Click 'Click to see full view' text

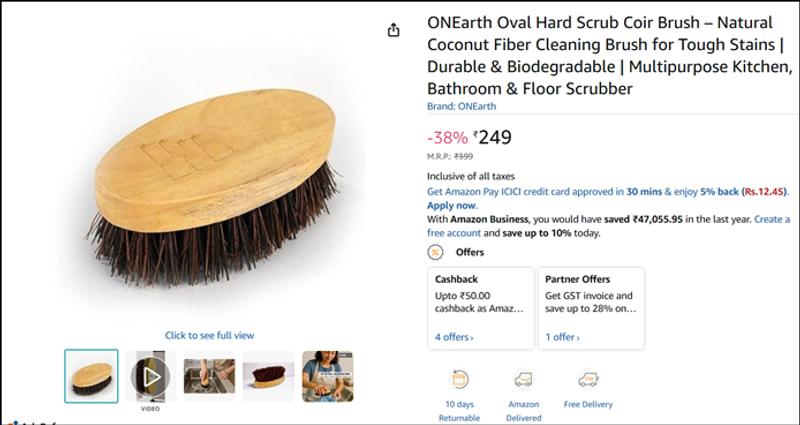click(x=209, y=335)
